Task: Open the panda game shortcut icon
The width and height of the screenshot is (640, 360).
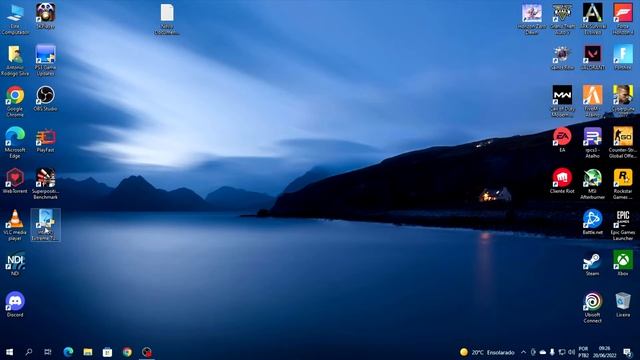Action: [45, 16]
